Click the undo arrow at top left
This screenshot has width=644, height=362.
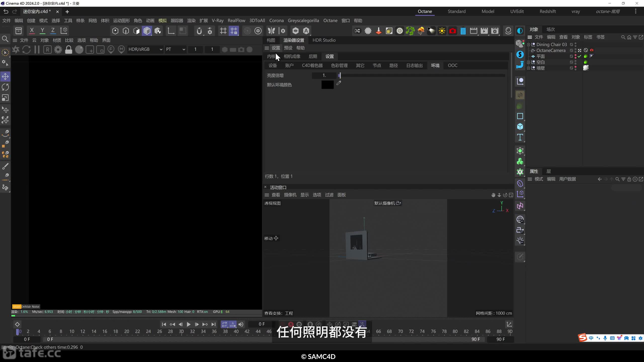pos(6,11)
